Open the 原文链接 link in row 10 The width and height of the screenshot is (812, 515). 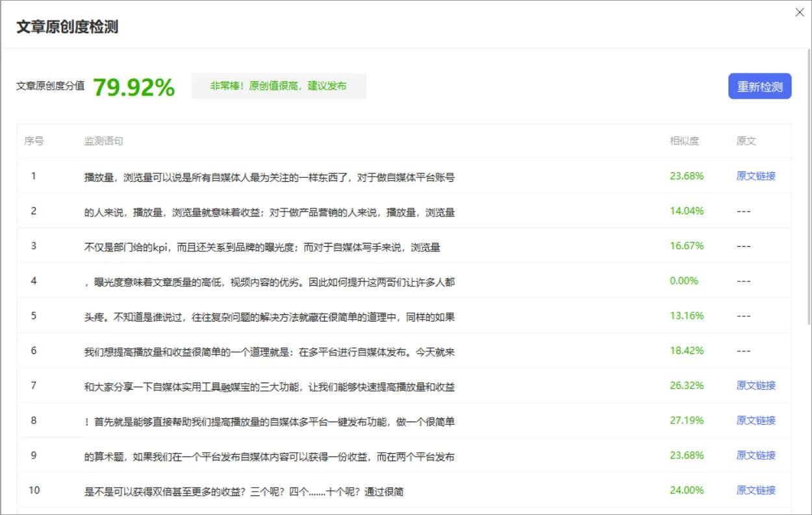[x=755, y=490]
